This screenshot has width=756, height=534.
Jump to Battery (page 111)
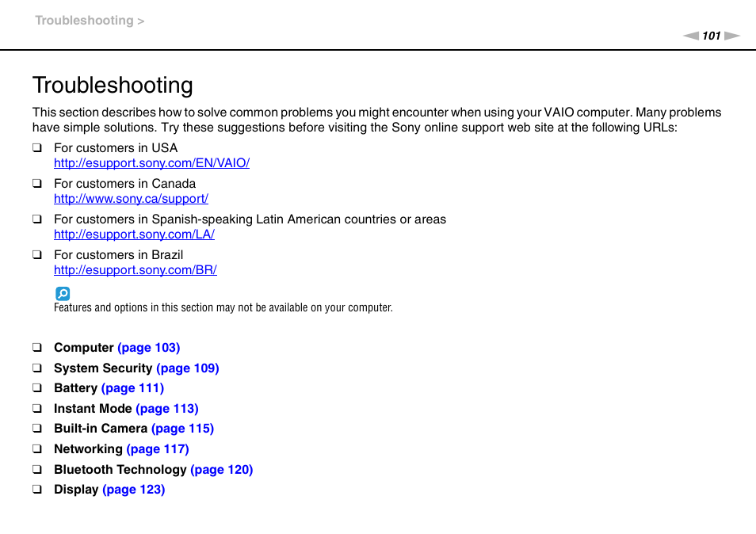132,388
